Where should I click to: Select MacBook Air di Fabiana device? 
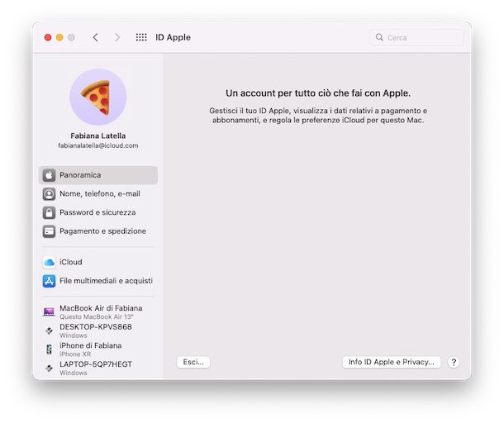[x=101, y=308]
